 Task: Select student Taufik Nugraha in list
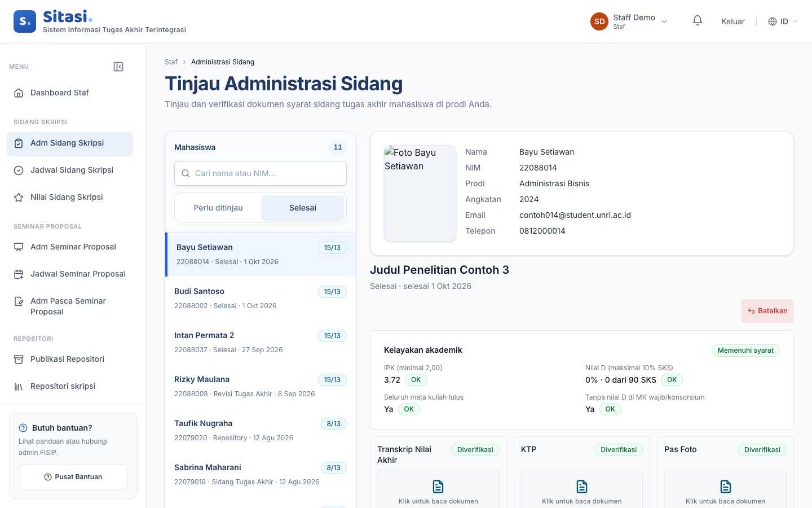click(x=261, y=431)
